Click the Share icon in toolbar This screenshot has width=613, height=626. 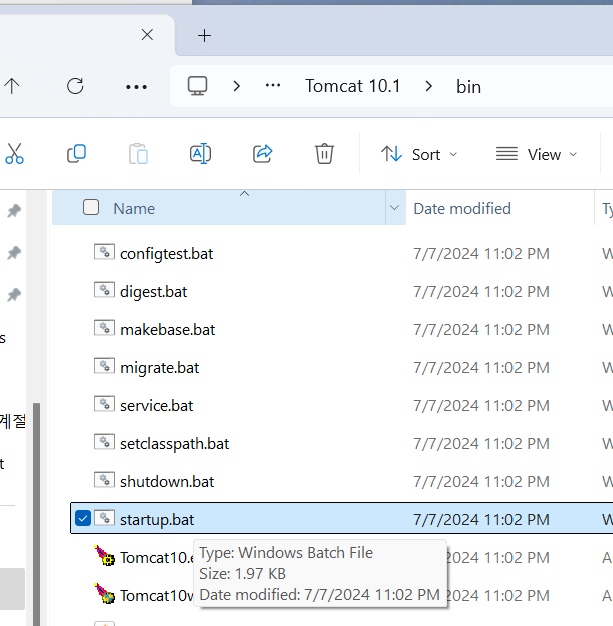pyautogui.click(x=262, y=154)
